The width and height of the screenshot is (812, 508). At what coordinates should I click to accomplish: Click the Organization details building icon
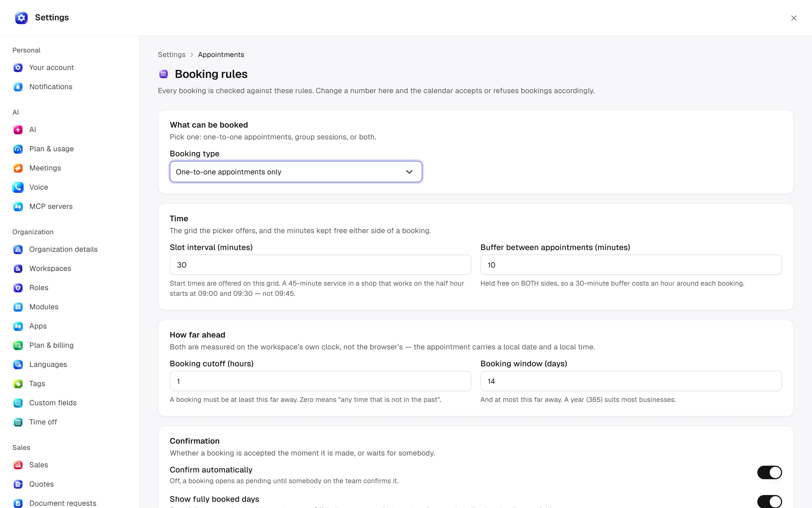(18, 249)
